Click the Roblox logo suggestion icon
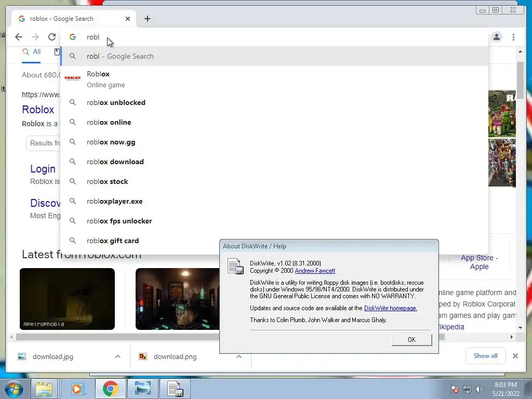 73,78
